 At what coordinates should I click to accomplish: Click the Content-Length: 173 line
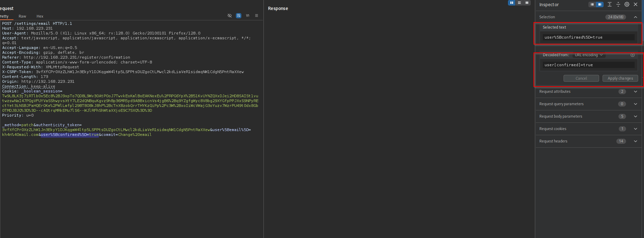(25, 77)
